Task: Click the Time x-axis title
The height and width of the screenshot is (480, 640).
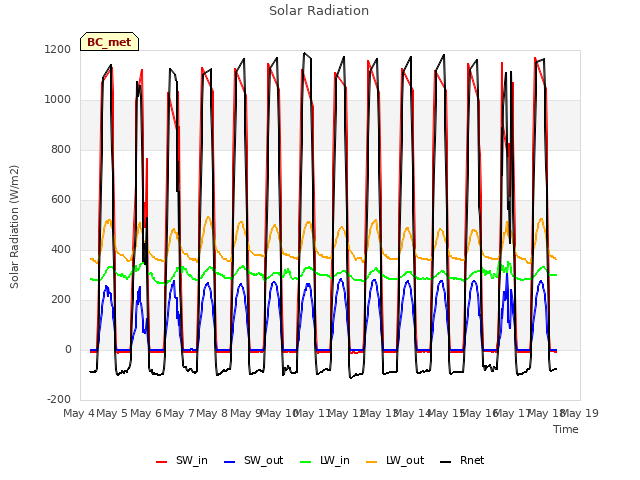Action: click(566, 429)
